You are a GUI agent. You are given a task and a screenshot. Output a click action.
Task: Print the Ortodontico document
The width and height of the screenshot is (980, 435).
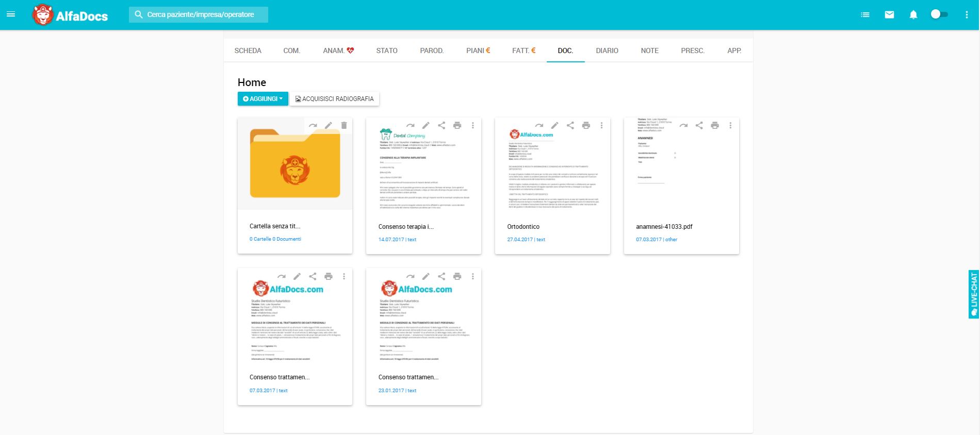tap(586, 125)
